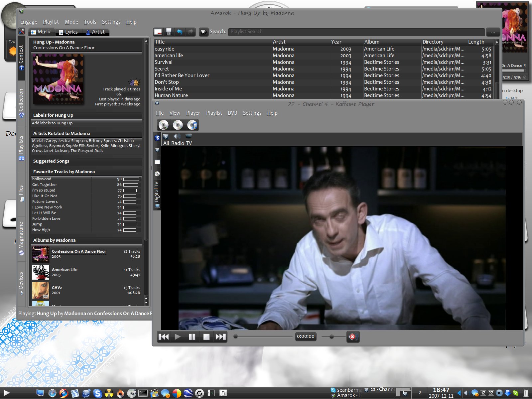
Task: Open the Tools menu in Amarok
Action: (x=90, y=22)
